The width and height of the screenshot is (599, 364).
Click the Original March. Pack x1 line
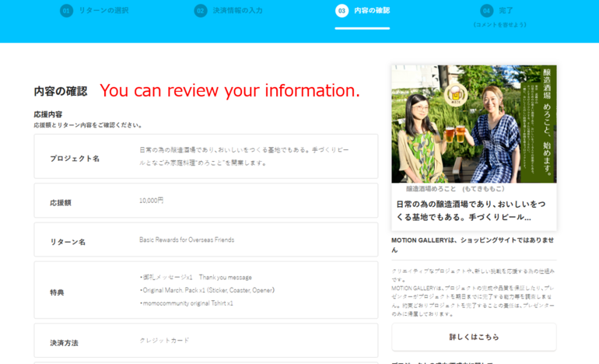point(207,290)
